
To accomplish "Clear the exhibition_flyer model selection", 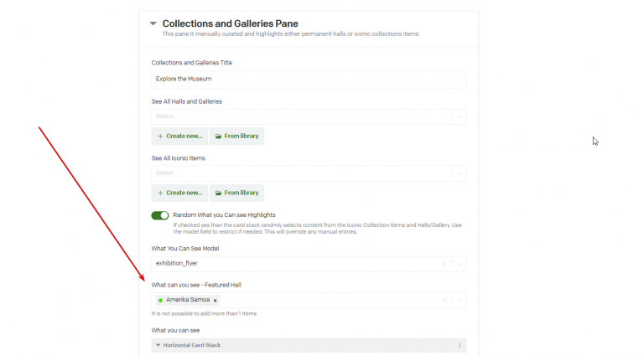I will [444, 263].
